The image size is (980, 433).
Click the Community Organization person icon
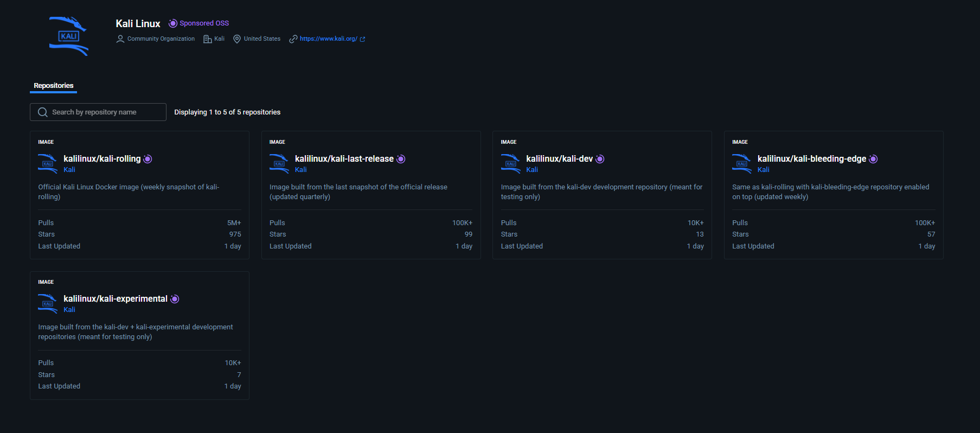[120, 39]
